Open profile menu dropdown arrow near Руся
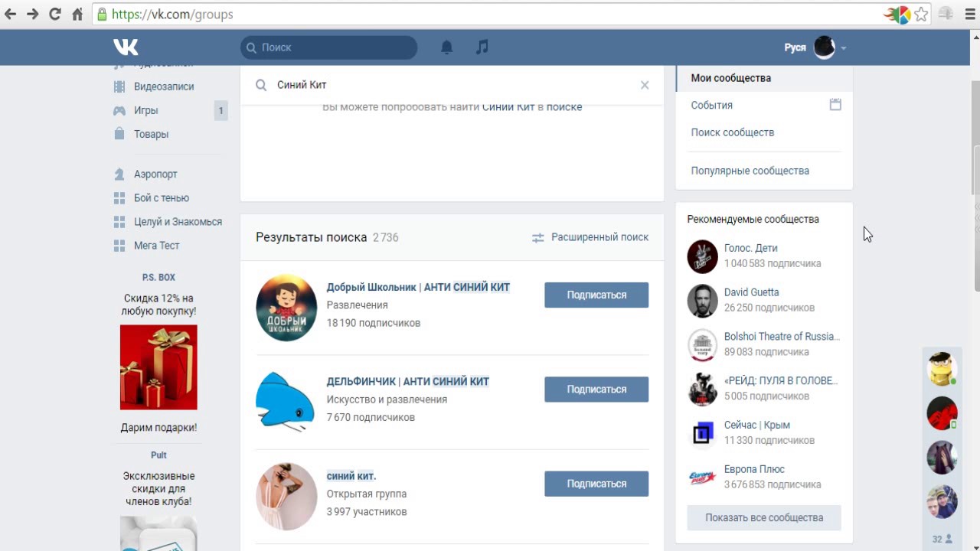The width and height of the screenshot is (980, 551). coord(843,48)
